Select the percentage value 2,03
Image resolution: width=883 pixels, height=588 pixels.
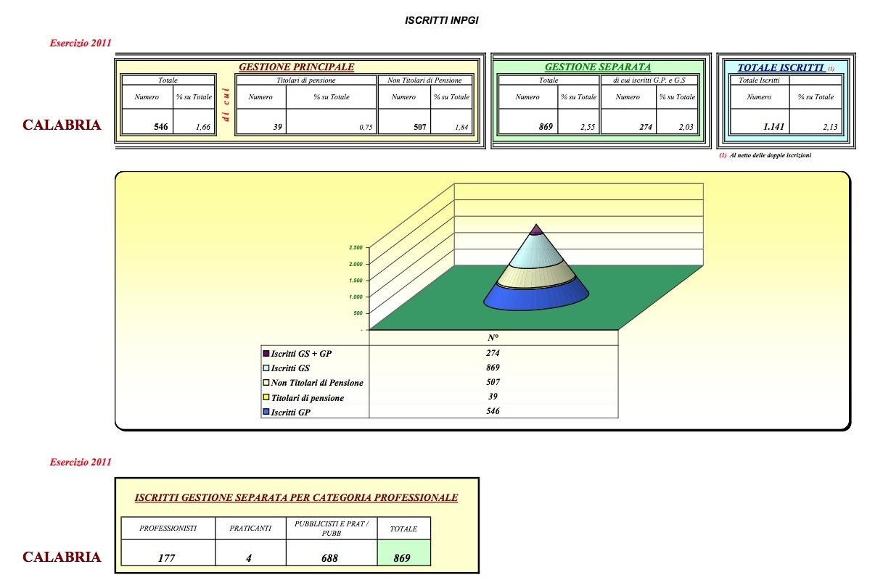point(686,128)
